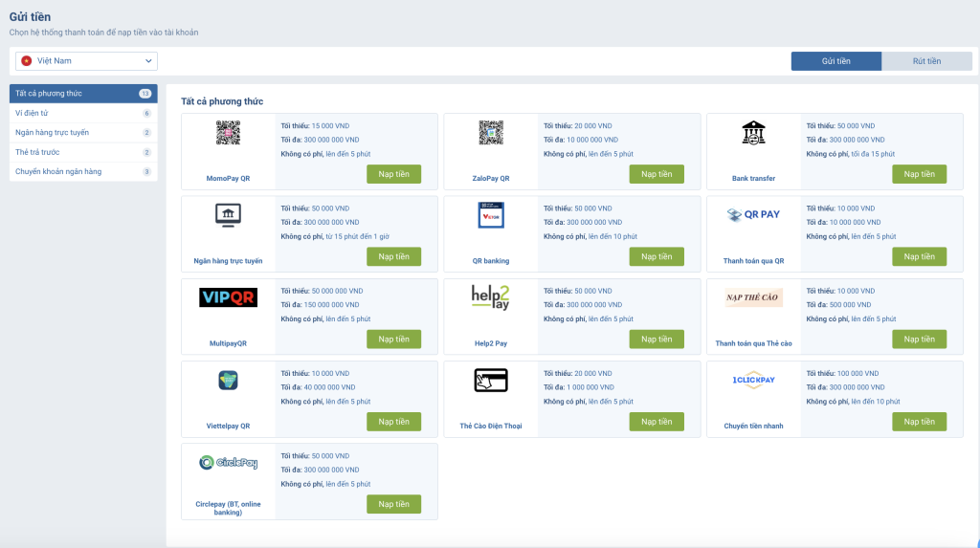The height and width of the screenshot is (548, 980).
Task: Click the QR PAY logo
Action: (753, 215)
